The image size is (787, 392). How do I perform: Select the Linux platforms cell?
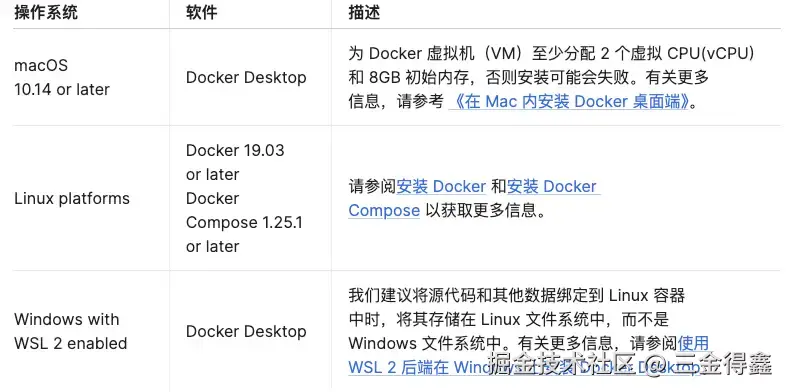(72, 198)
